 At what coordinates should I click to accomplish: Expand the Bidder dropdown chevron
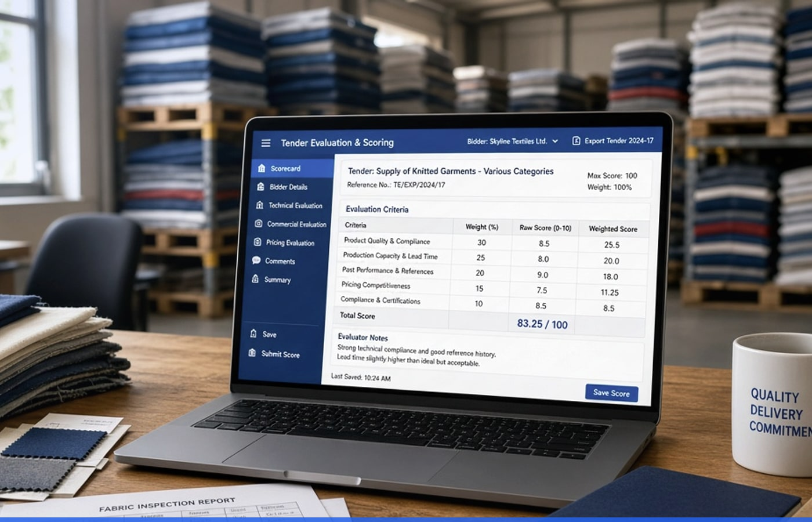click(555, 141)
